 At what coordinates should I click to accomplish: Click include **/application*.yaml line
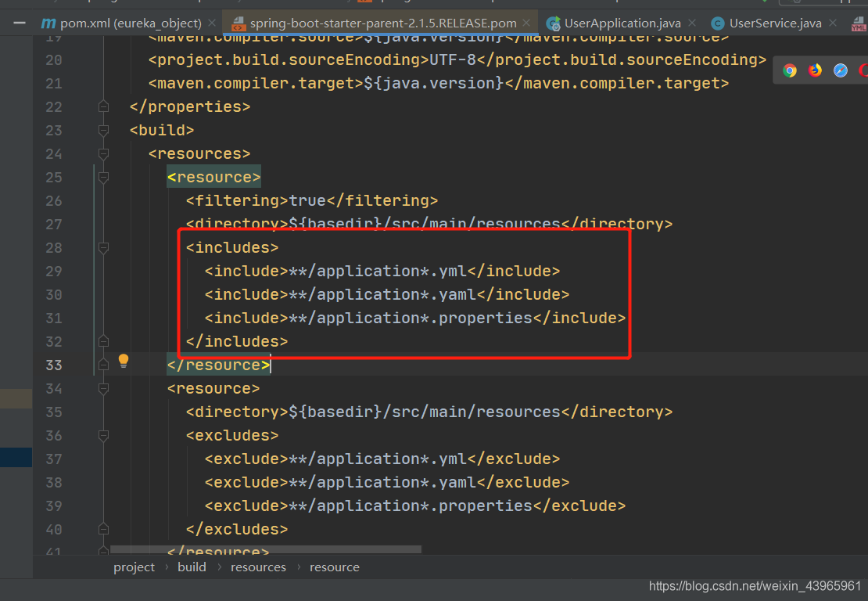pyautogui.click(x=387, y=295)
